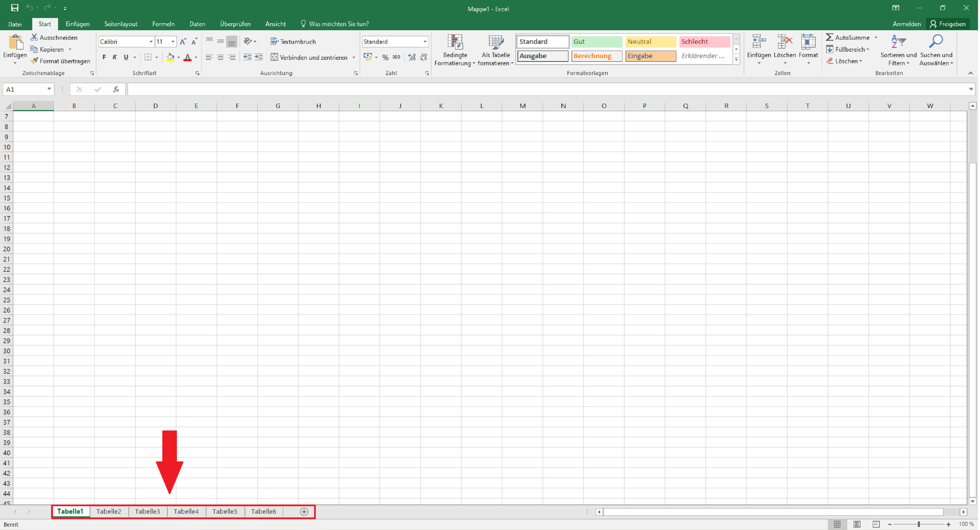
Task: Toggle right text alignment
Action: (232, 57)
